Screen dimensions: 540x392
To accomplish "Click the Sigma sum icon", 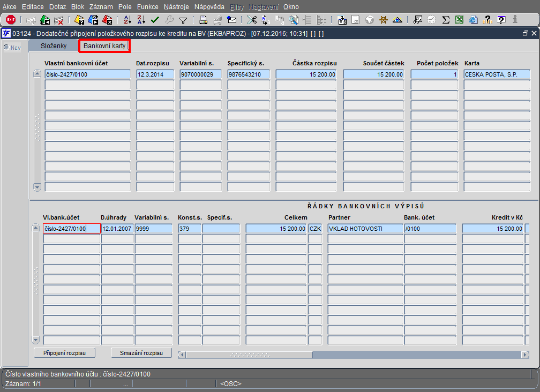I will (446, 20).
